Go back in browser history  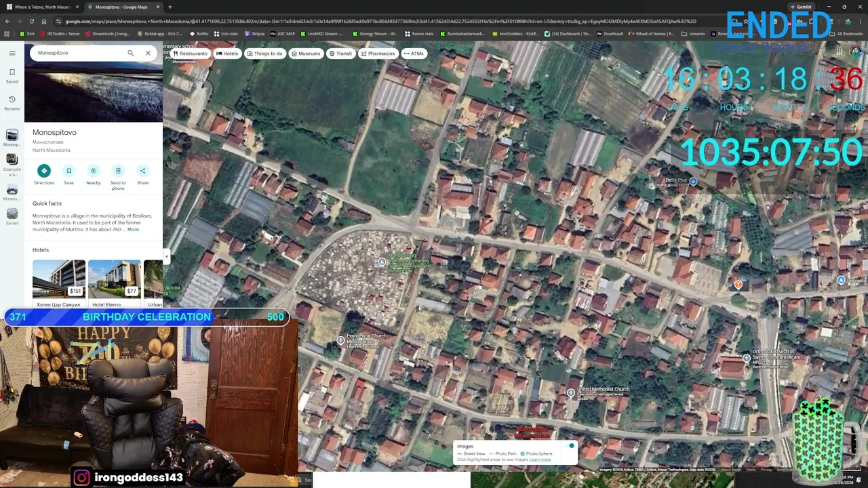click(7, 21)
